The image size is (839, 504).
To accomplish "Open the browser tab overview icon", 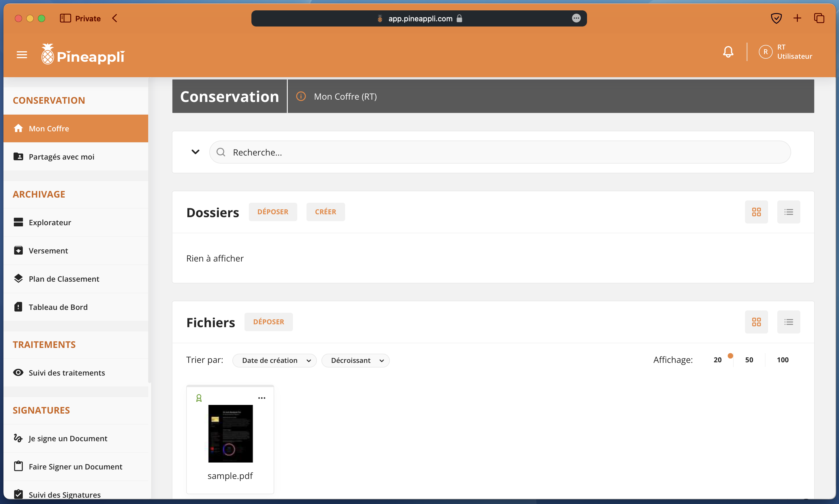I will tap(819, 18).
